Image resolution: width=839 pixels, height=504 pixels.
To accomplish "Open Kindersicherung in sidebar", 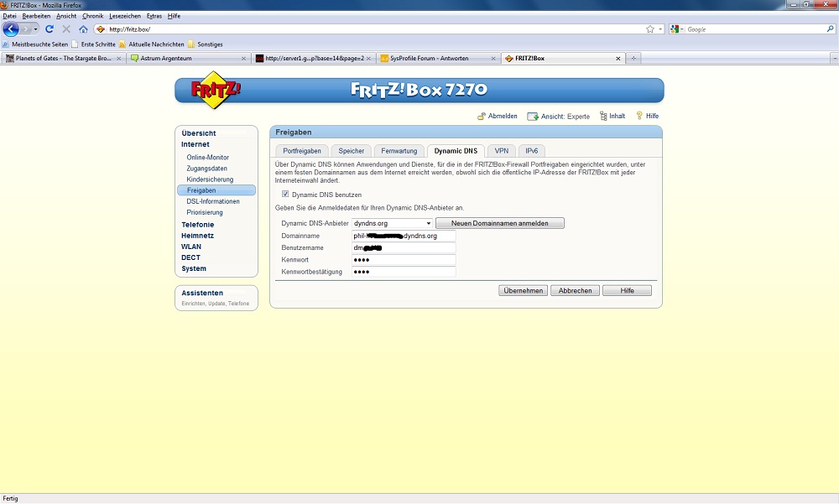I will pos(210,179).
